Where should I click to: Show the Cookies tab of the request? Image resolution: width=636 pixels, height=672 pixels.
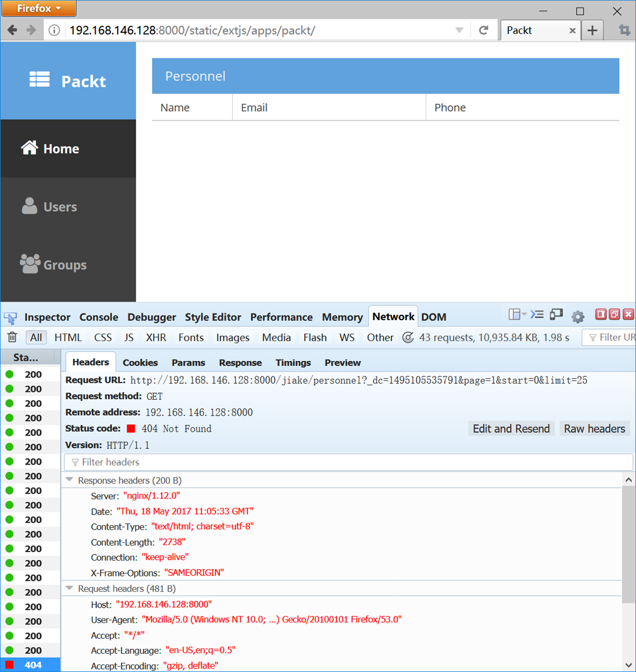click(x=140, y=363)
